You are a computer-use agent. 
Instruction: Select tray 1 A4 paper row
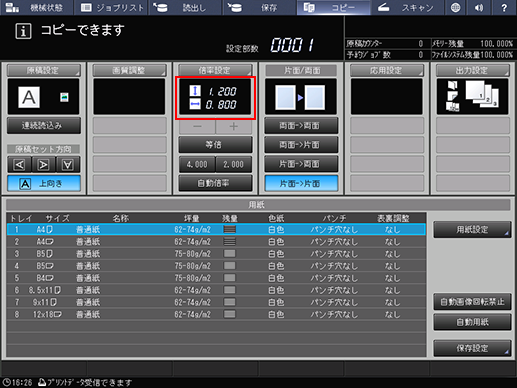216,229
